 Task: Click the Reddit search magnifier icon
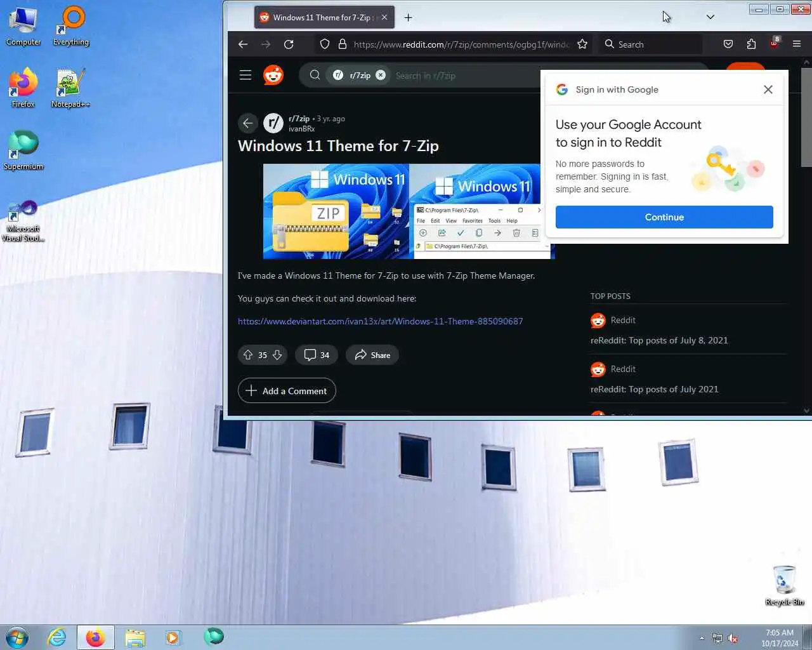click(315, 76)
